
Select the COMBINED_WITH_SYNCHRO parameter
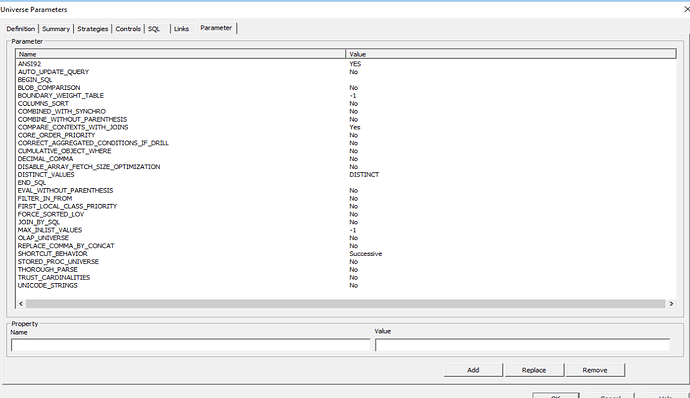[x=62, y=111]
